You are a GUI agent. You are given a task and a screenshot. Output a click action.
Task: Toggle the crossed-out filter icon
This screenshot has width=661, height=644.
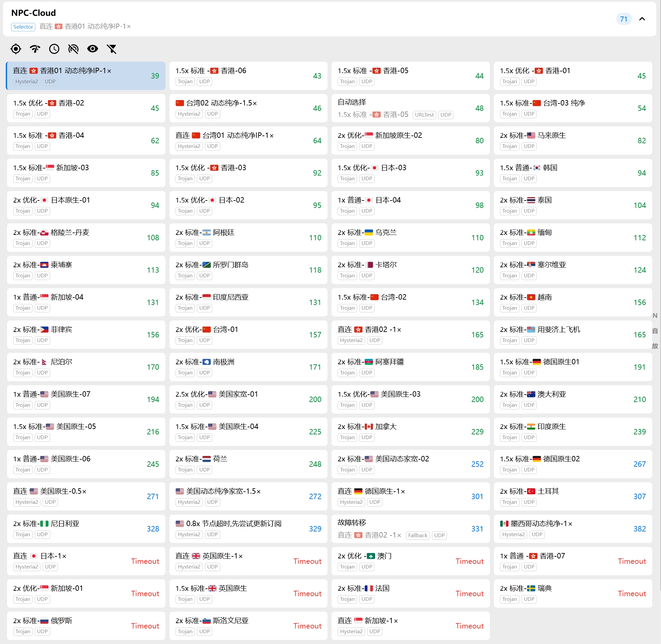click(112, 49)
